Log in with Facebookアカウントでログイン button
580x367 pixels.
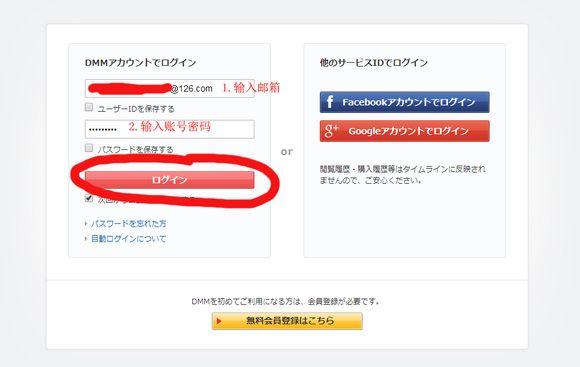tap(405, 102)
